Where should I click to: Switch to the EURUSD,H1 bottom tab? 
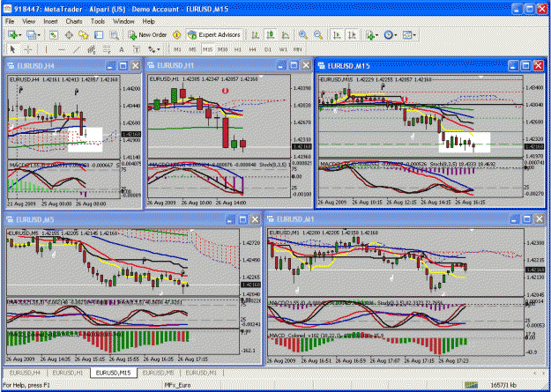coord(68,373)
